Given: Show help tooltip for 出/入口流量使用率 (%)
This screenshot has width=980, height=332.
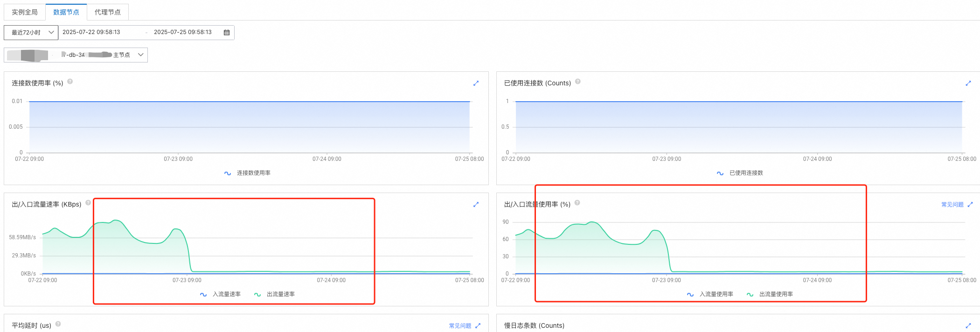Looking at the screenshot, I should click(577, 203).
